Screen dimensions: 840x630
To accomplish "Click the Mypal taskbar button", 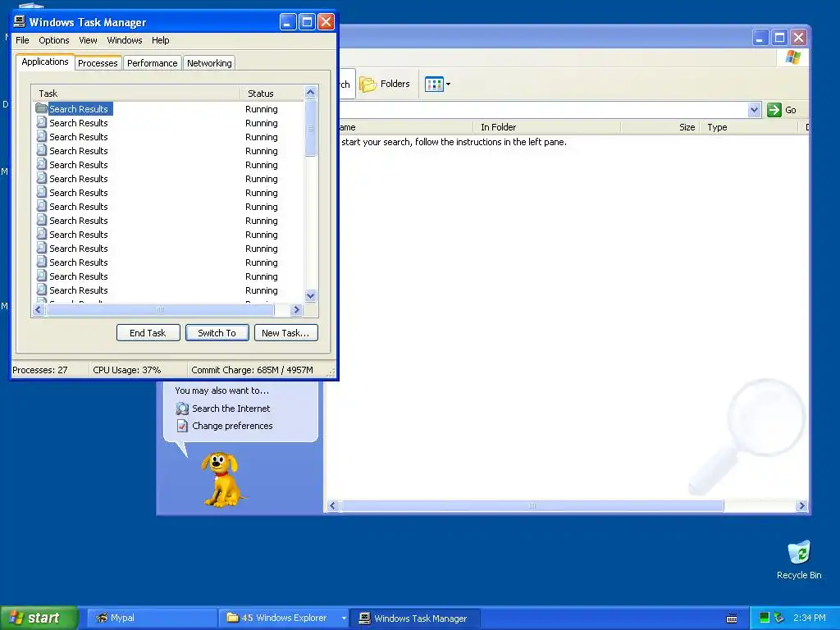I will click(x=151, y=618).
